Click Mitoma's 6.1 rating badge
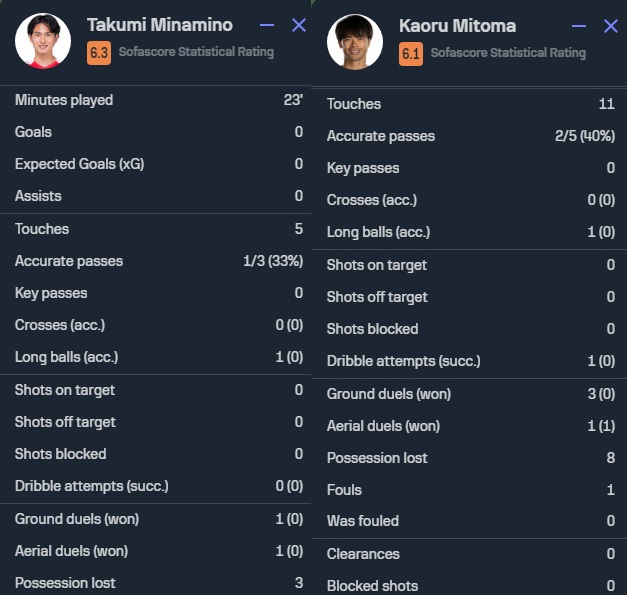The image size is (627, 595). [x=410, y=53]
